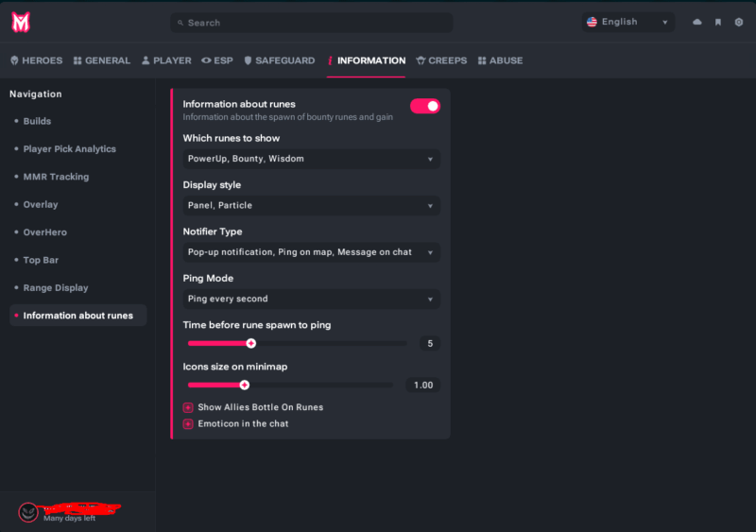Click the grid icon beside GENERAL
This screenshot has height=532, width=756.
[x=77, y=60]
